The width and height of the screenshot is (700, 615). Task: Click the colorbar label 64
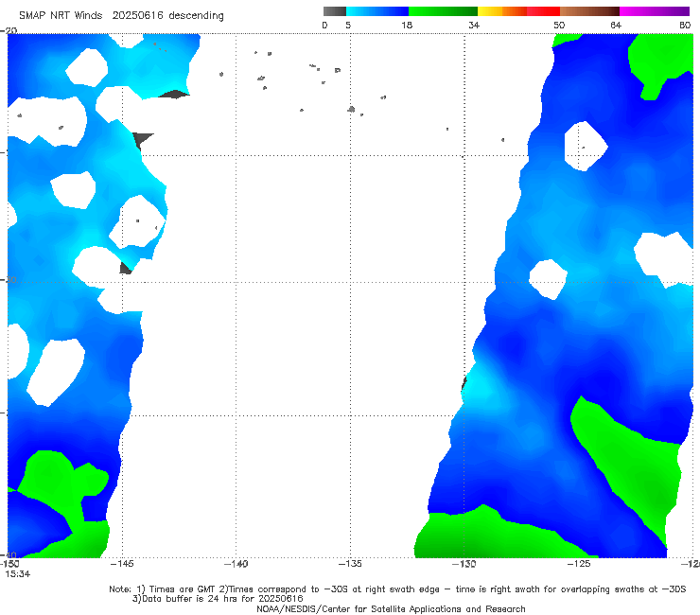coord(616,25)
